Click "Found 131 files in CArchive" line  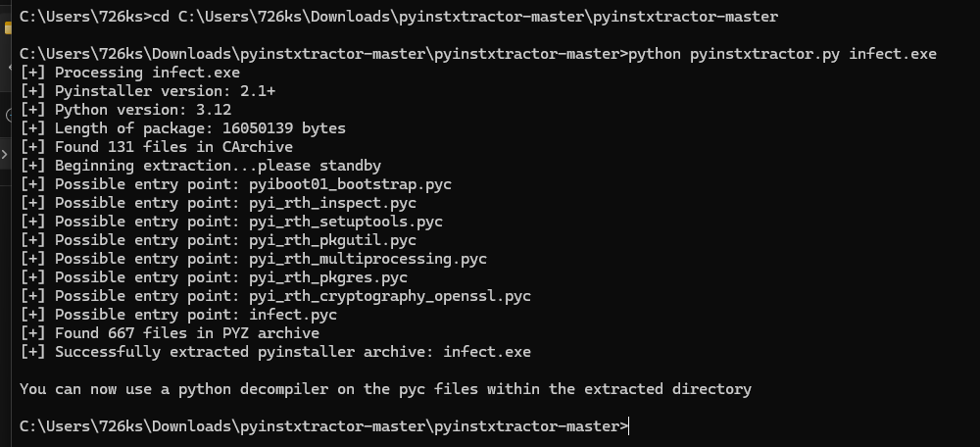[174, 147]
